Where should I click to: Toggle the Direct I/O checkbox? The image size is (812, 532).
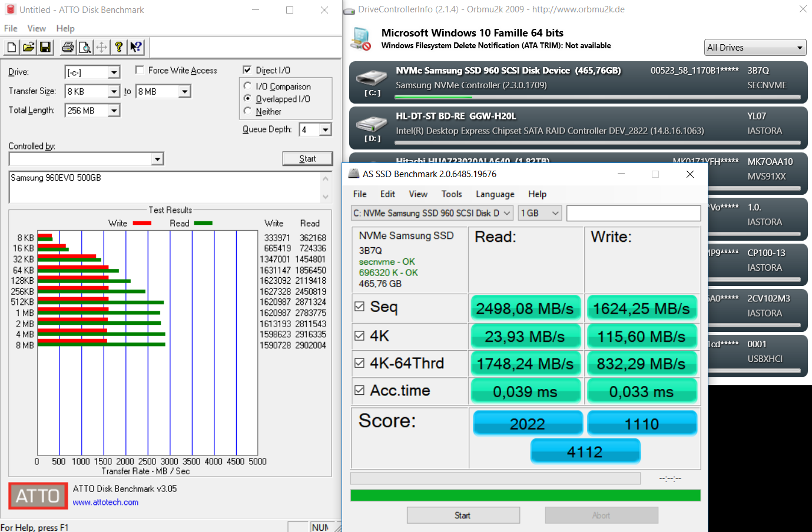click(x=247, y=70)
